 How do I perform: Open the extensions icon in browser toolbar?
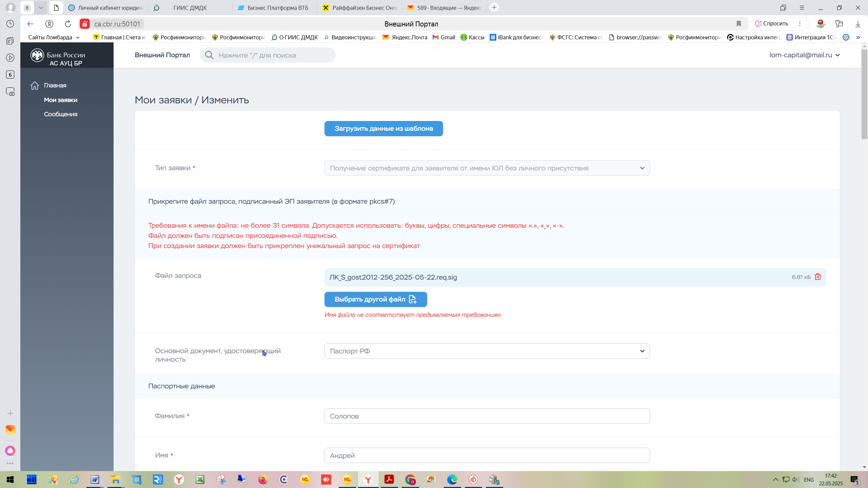(839, 24)
